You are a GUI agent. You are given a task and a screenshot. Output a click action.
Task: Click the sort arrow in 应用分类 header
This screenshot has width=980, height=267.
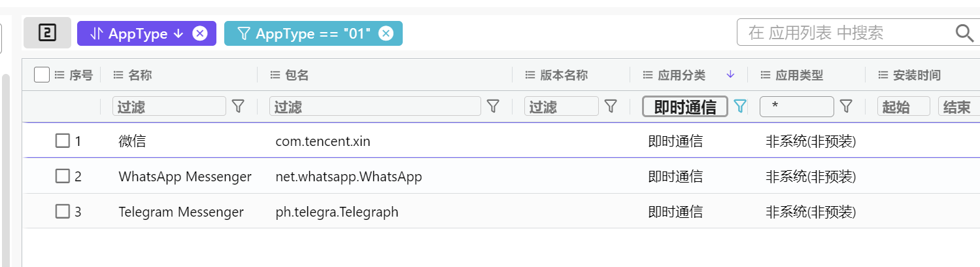point(731,75)
